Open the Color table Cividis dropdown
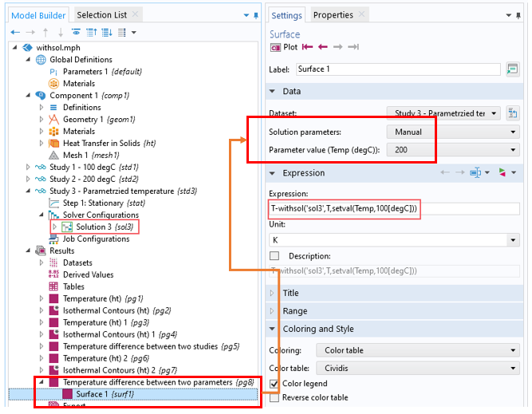This screenshot has width=532, height=414. tap(417, 368)
